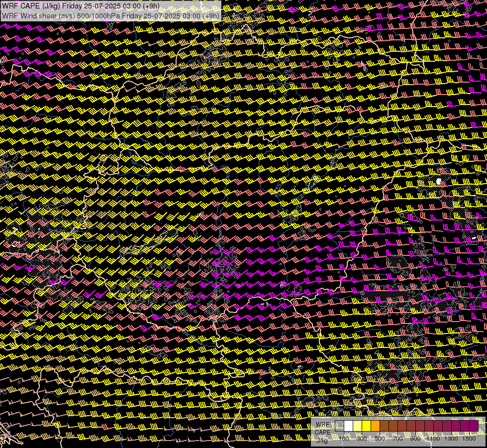The image size is (487, 448).
Task: Click the 900 legend value label
Action: (x=415, y=439)
